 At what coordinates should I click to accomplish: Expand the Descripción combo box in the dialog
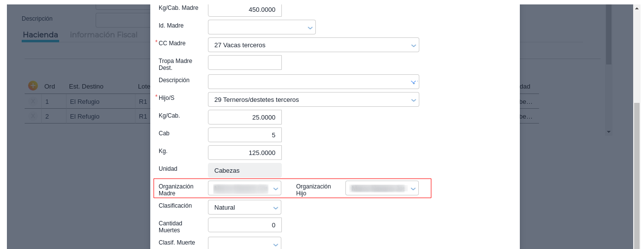413,82
